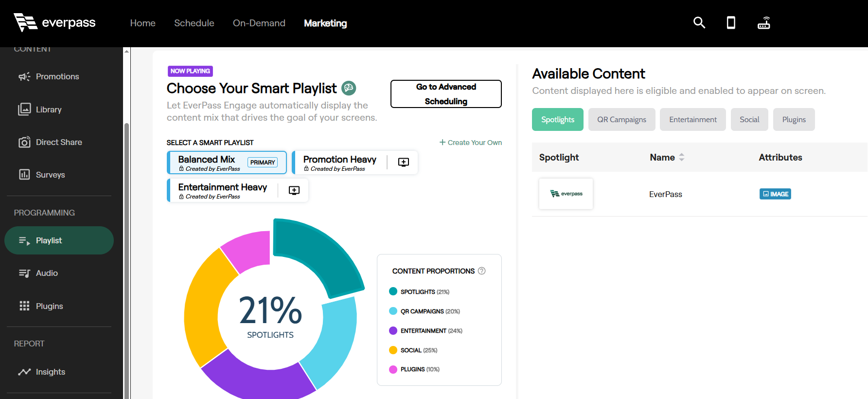Select the Promotion Heavy playlist card
This screenshot has height=399, width=868.
click(339, 163)
